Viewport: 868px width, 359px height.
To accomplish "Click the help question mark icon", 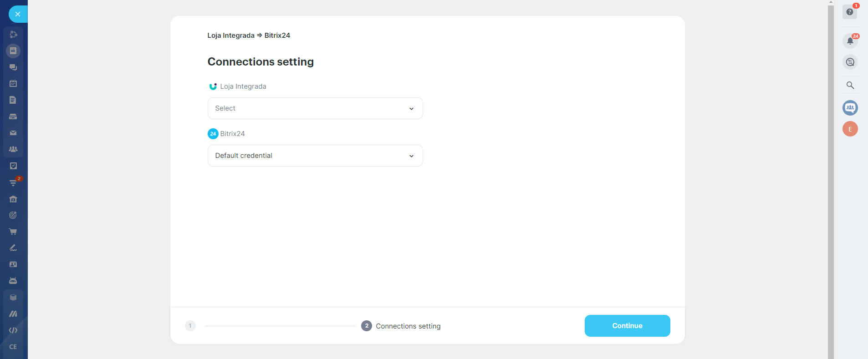I will (850, 12).
